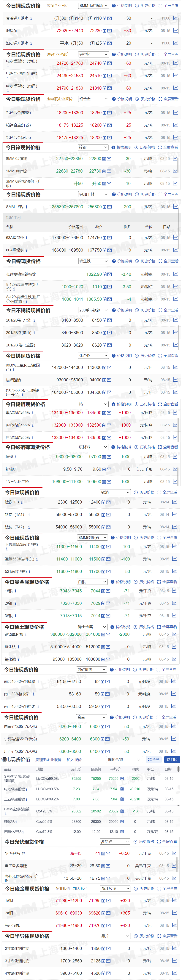Open trend chart for 焦锑酸钠
The width and height of the screenshot is (182, 980).
pos(175,380)
